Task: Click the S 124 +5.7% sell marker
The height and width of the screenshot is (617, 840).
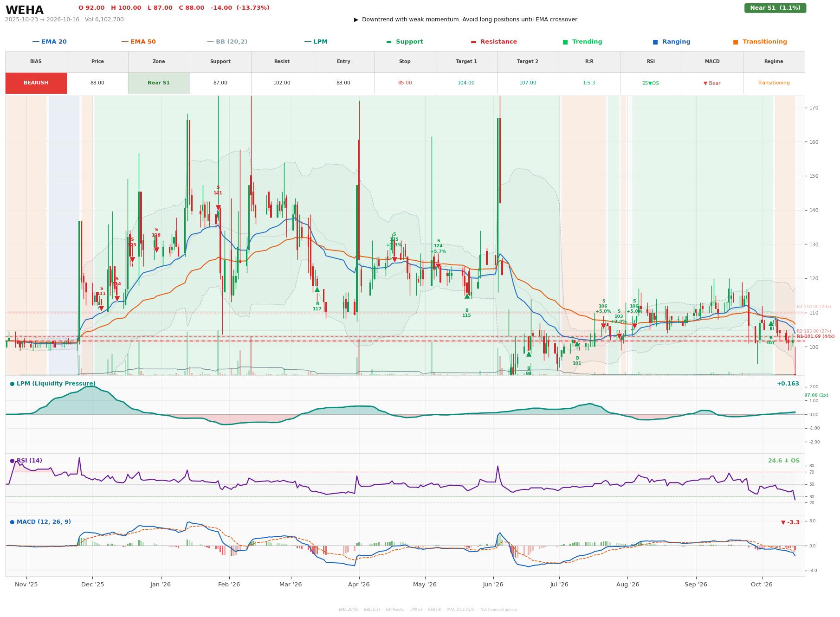Action: (438, 266)
